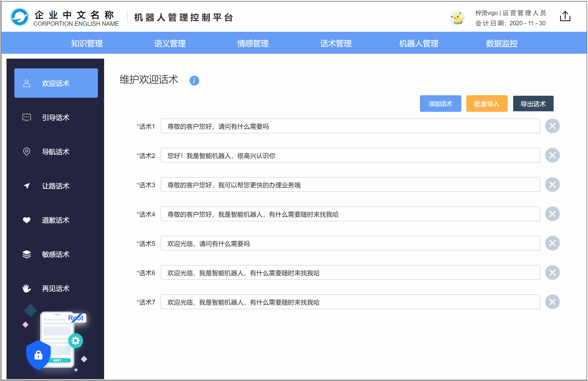Open the 机器人管理 navigation tab
This screenshot has height=381, width=588.
point(419,43)
